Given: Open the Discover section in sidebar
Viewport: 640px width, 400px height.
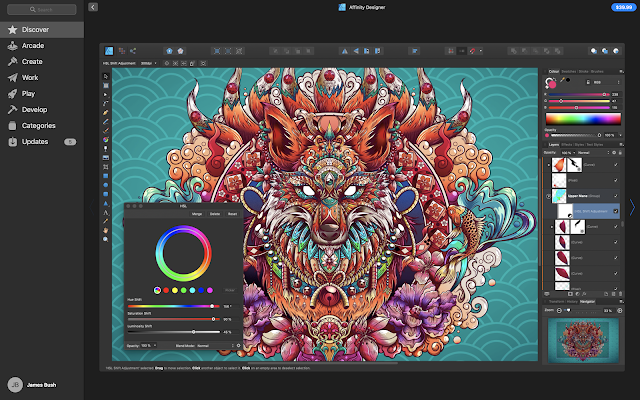Looking at the screenshot, I should click(x=42, y=30).
